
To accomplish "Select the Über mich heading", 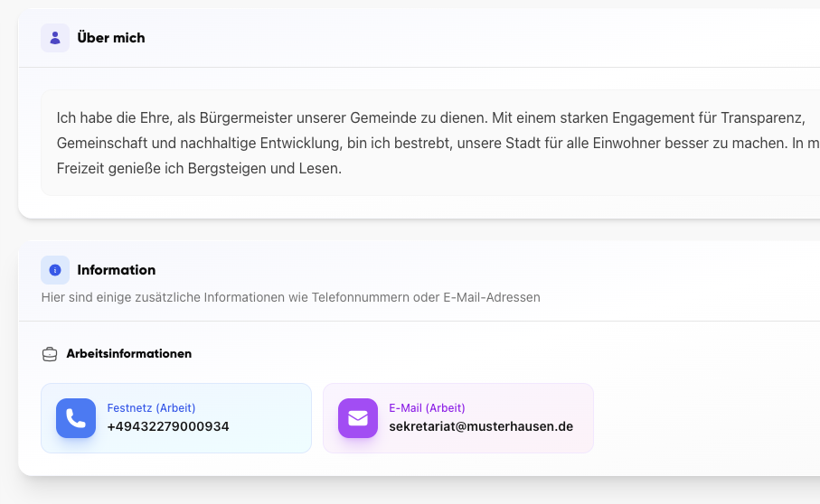I will coord(111,38).
